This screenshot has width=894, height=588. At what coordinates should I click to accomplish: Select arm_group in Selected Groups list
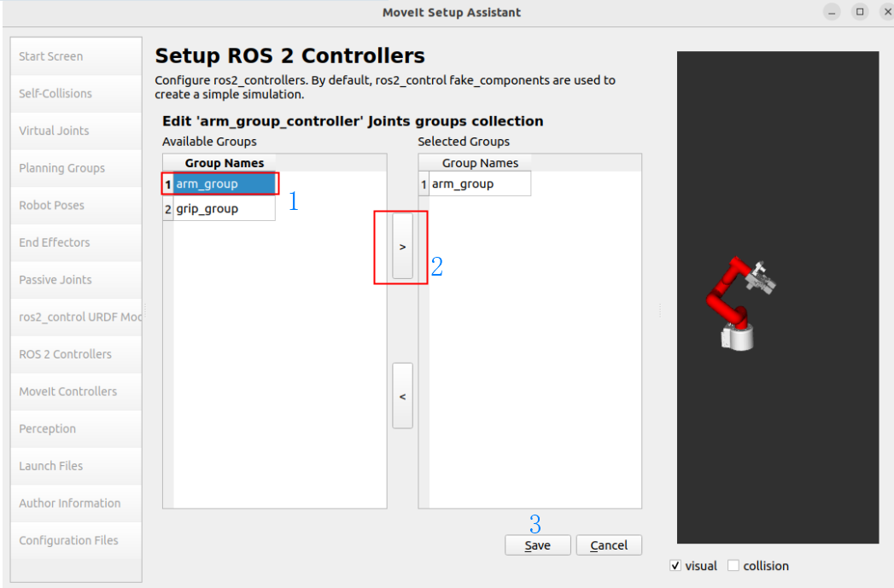(480, 184)
